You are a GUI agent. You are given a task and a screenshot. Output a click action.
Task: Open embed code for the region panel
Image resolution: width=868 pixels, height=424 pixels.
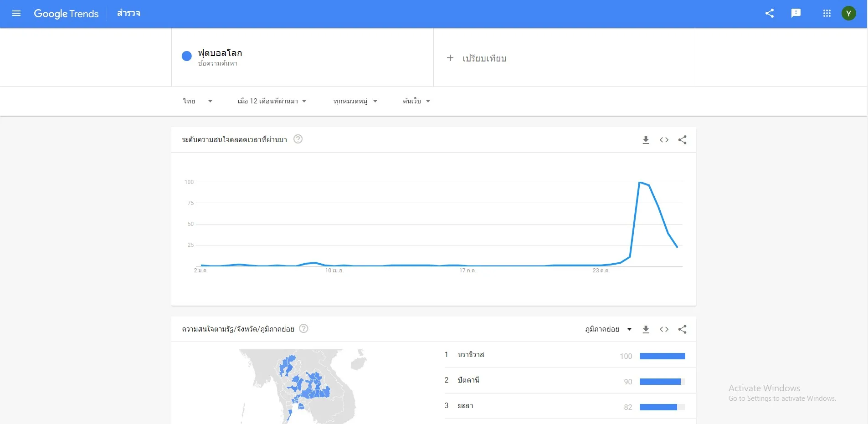point(664,329)
